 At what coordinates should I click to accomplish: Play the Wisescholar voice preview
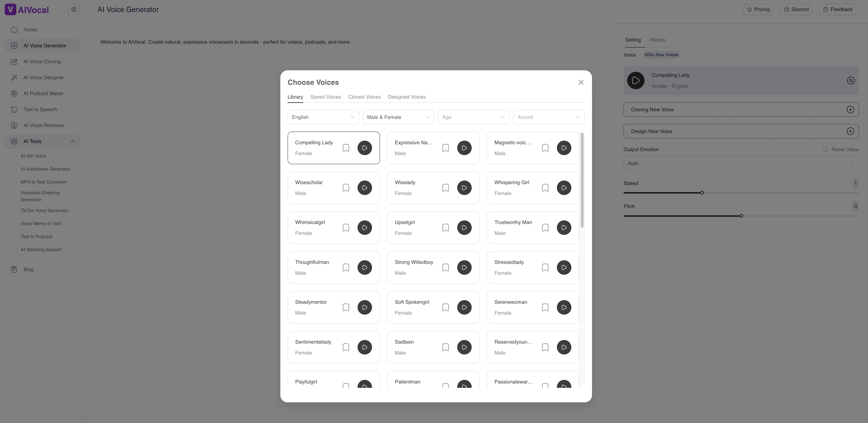click(x=365, y=188)
